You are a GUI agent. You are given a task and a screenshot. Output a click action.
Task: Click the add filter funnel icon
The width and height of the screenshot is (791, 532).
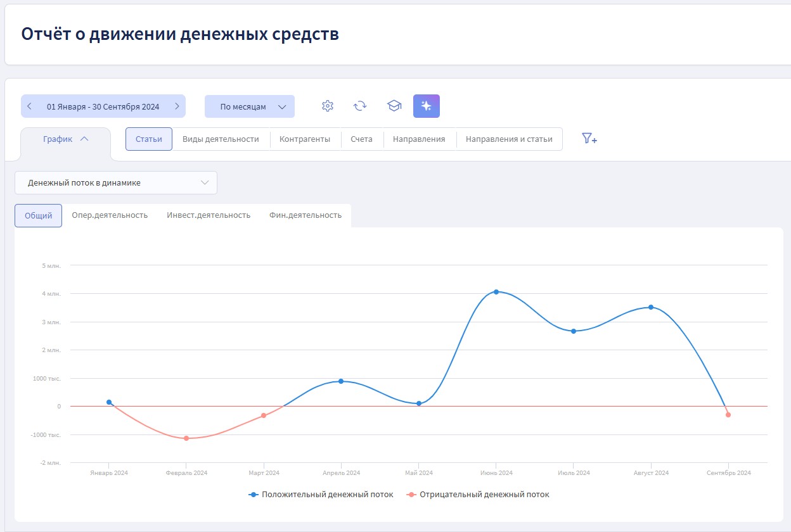(x=589, y=139)
